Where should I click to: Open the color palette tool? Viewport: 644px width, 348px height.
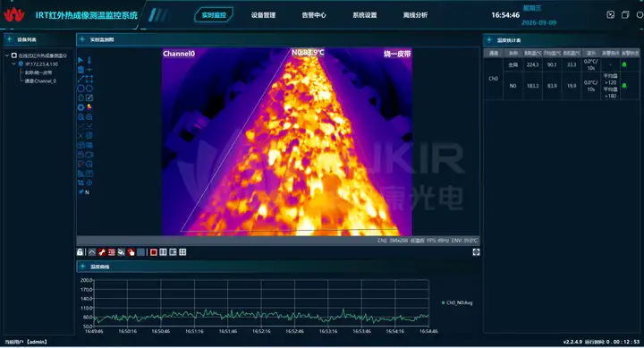click(x=89, y=107)
